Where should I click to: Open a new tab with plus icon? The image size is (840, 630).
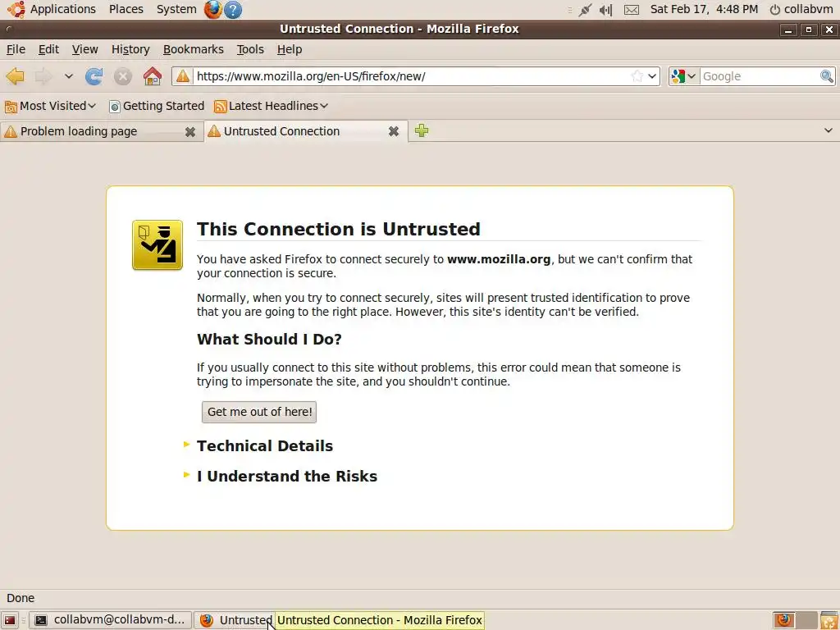[422, 130]
